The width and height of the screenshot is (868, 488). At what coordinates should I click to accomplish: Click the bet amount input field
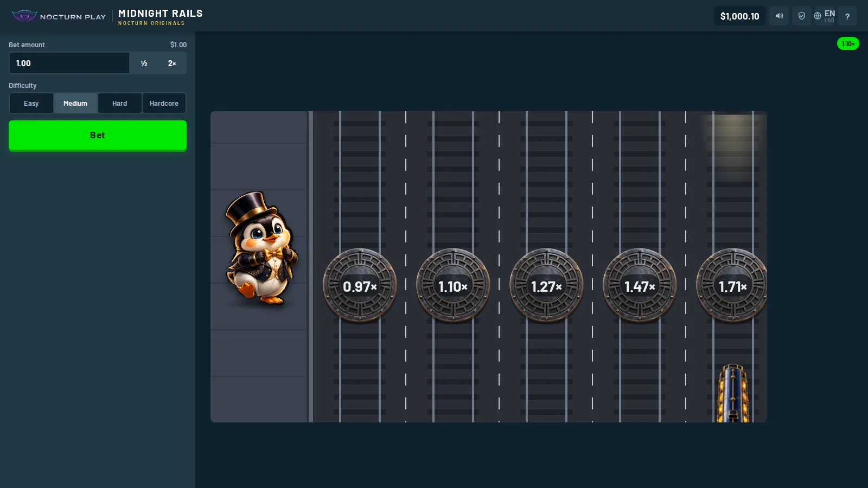click(69, 63)
